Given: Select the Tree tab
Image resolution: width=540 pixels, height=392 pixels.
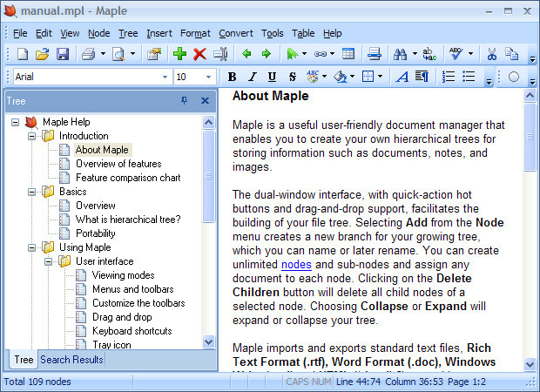Looking at the screenshot, I should 24,360.
